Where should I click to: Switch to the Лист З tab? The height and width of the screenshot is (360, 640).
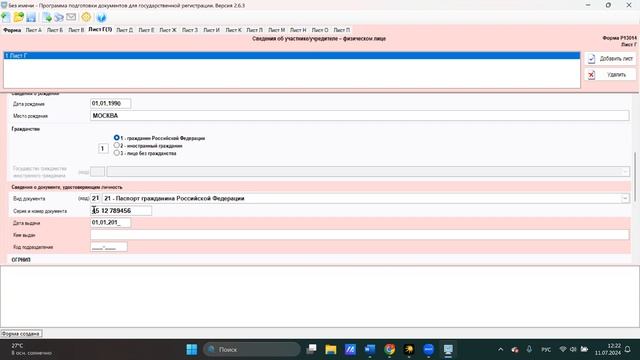point(190,30)
